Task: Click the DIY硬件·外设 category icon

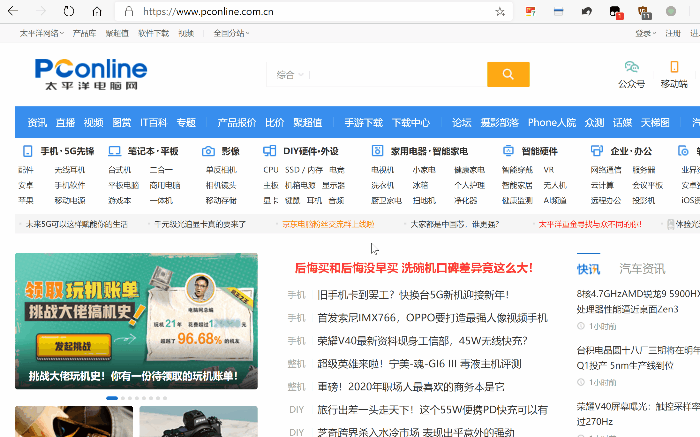Action: coord(269,151)
